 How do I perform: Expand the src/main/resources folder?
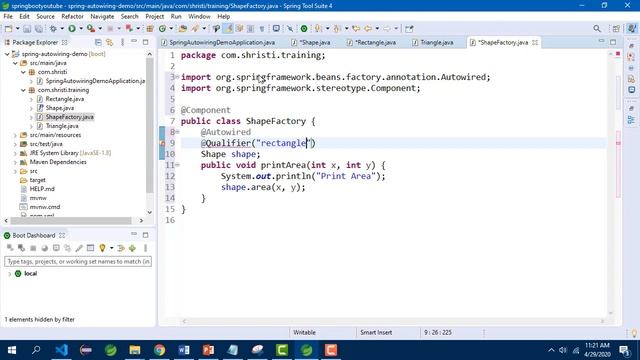point(15,135)
